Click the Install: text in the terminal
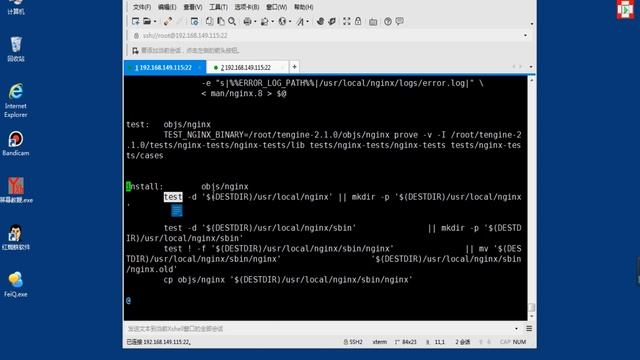 pos(144,187)
